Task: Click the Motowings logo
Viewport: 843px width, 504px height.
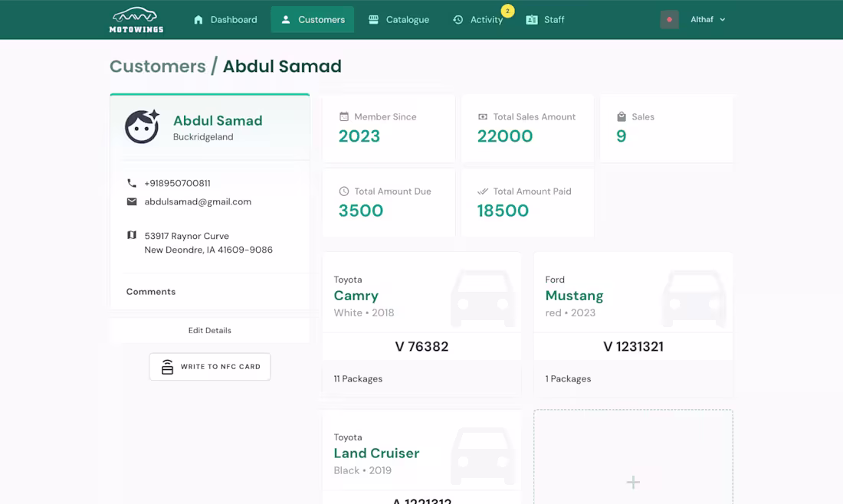Action: 136,20
